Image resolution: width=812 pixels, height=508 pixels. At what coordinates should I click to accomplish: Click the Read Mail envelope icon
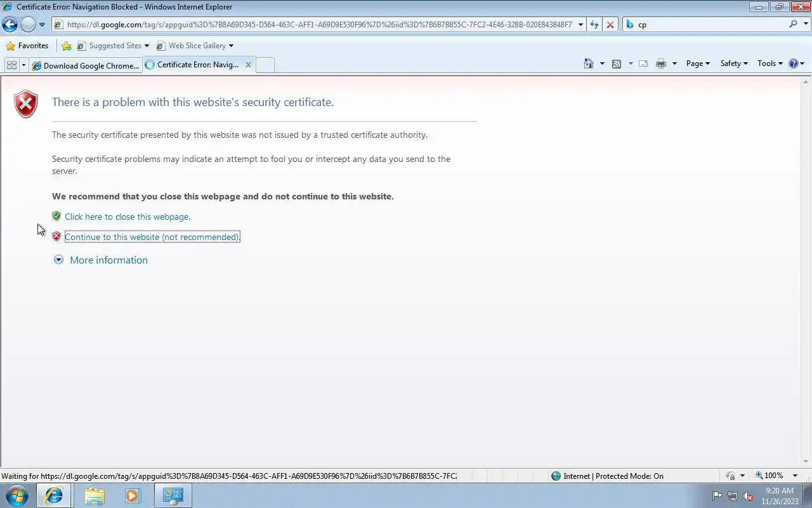pos(643,63)
